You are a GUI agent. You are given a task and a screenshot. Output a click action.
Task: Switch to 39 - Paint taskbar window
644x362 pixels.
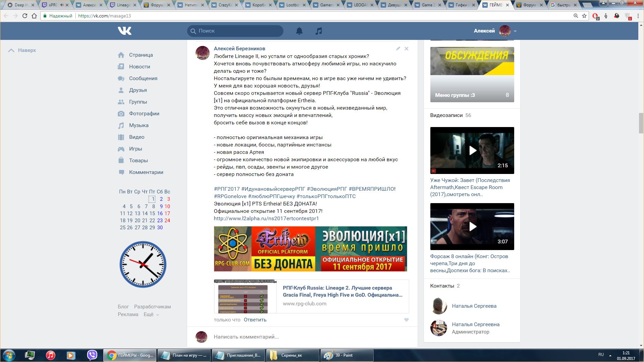[347, 355]
